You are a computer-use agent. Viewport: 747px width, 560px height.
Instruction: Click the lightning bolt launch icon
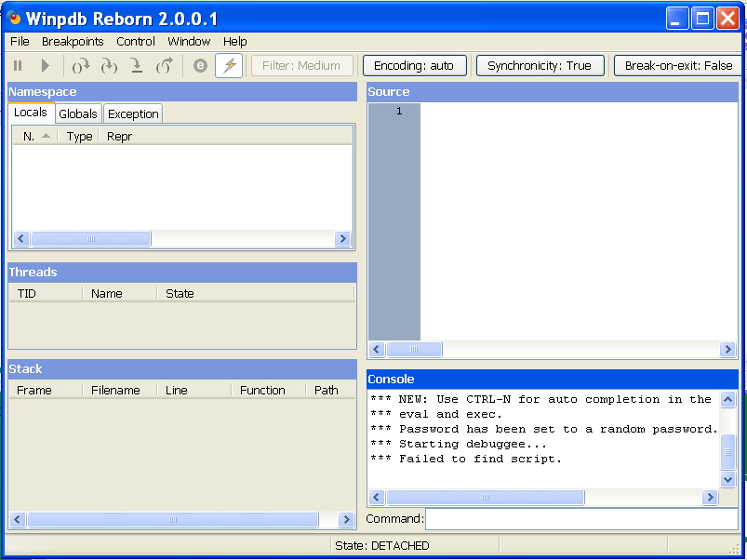click(228, 65)
